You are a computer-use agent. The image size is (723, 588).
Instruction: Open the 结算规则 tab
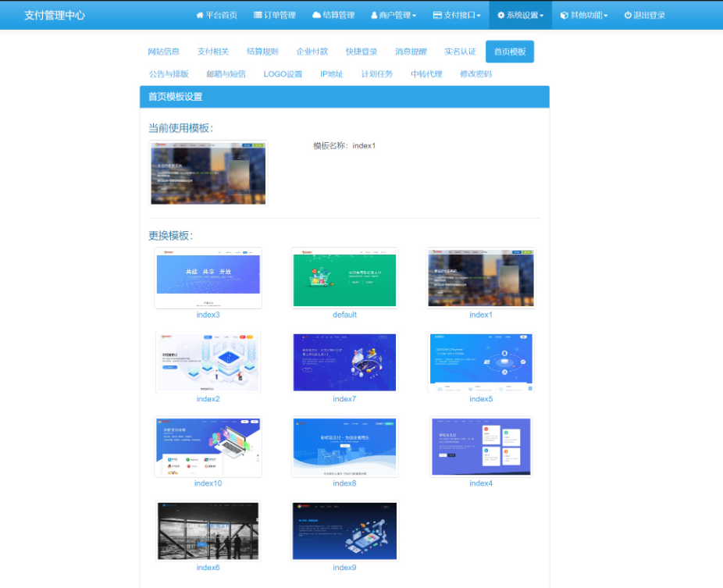[262, 52]
